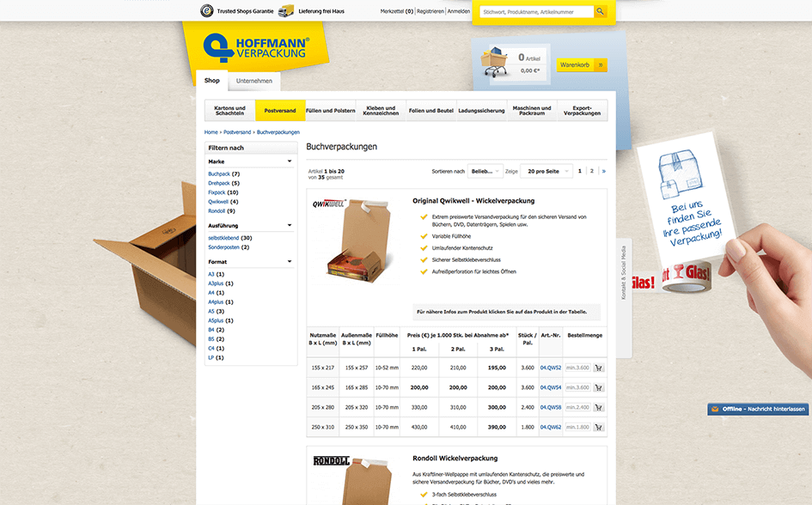The width and height of the screenshot is (812, 505).
Task: Click the yellow search magnifier icon
Action: (599, 11)
